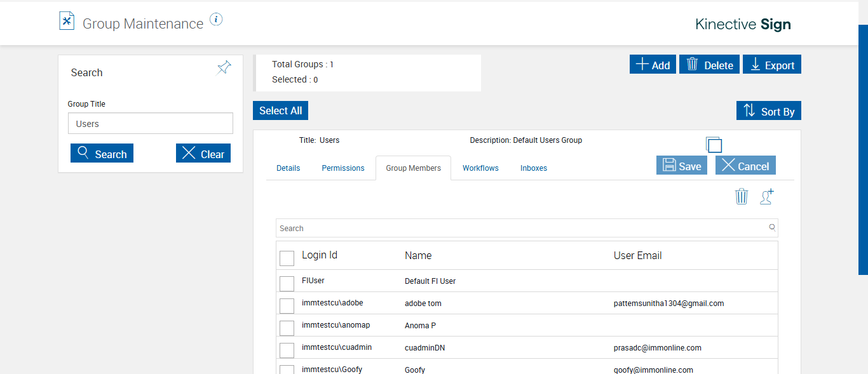868x374 pixels.
Task: Click the Total Groups count text
Action: pyautogui.click(x=302, y=64)
